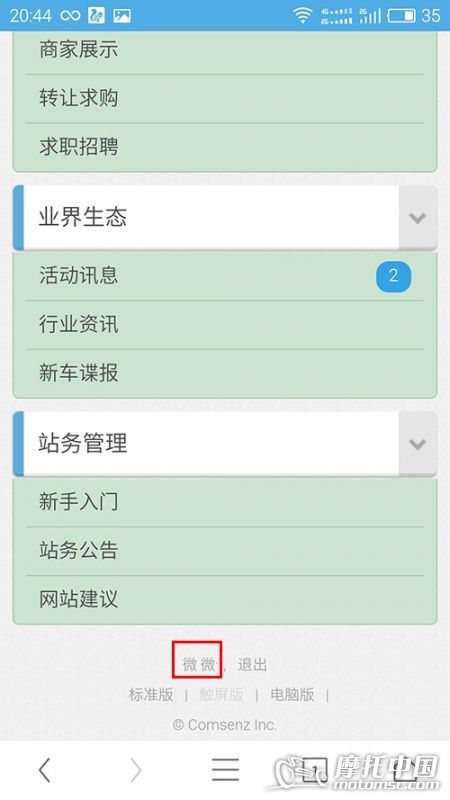Switch to 电脑版 desktop version
450x800 pixels.
(x=292, y=694)
